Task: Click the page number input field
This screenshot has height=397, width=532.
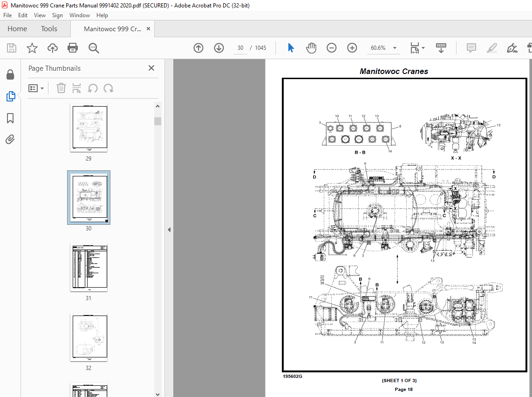Action: pyautogui.click(x=240, y=48)
